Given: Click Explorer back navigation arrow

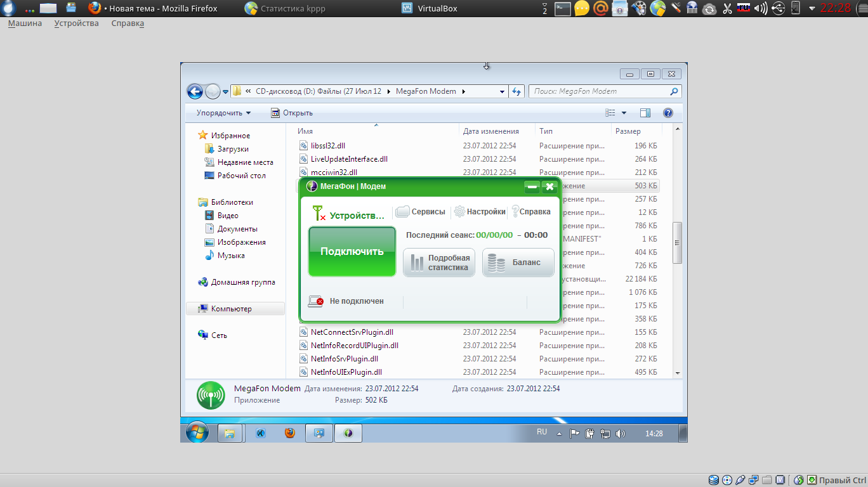Looking at the screenshot, I should click(195, 91).
